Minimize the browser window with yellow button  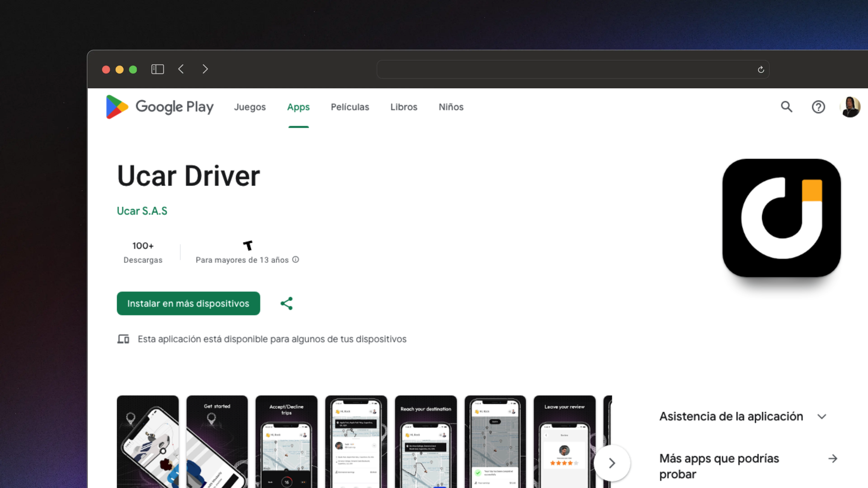(119, 69)
